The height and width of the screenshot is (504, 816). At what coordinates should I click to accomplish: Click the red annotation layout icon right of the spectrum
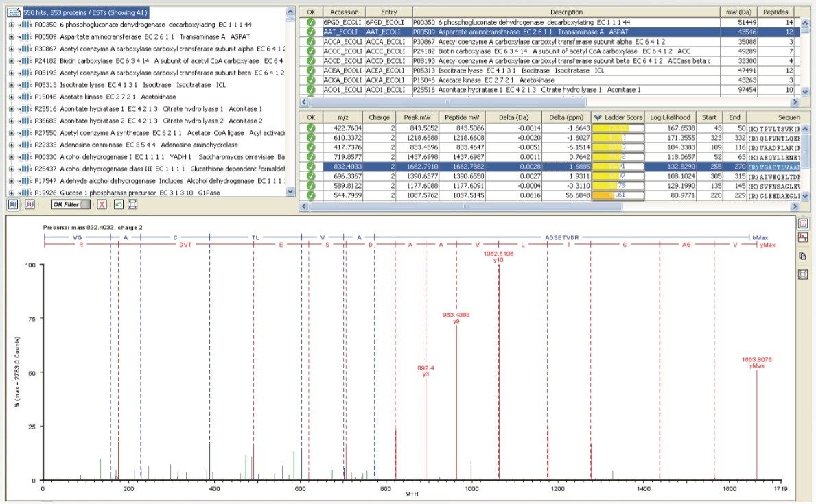[803, 237]
